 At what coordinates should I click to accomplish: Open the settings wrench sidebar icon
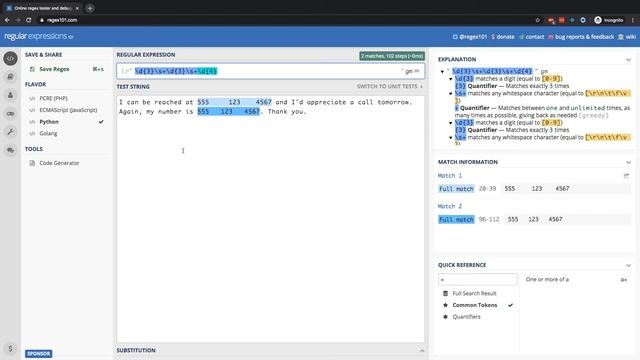(x=11, y=132)
